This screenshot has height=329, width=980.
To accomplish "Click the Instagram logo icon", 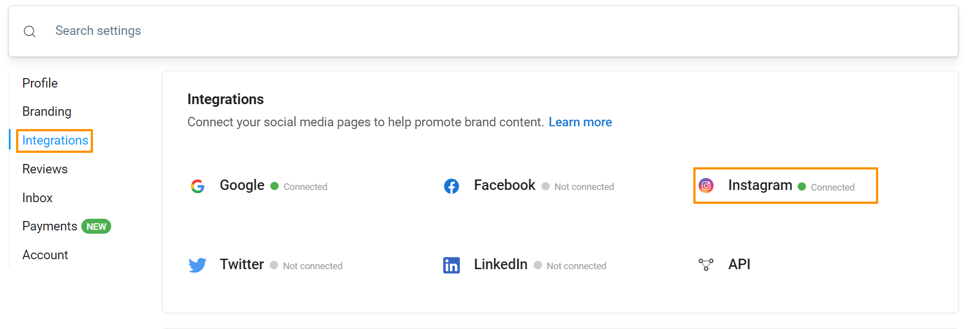I will [706, 186].
